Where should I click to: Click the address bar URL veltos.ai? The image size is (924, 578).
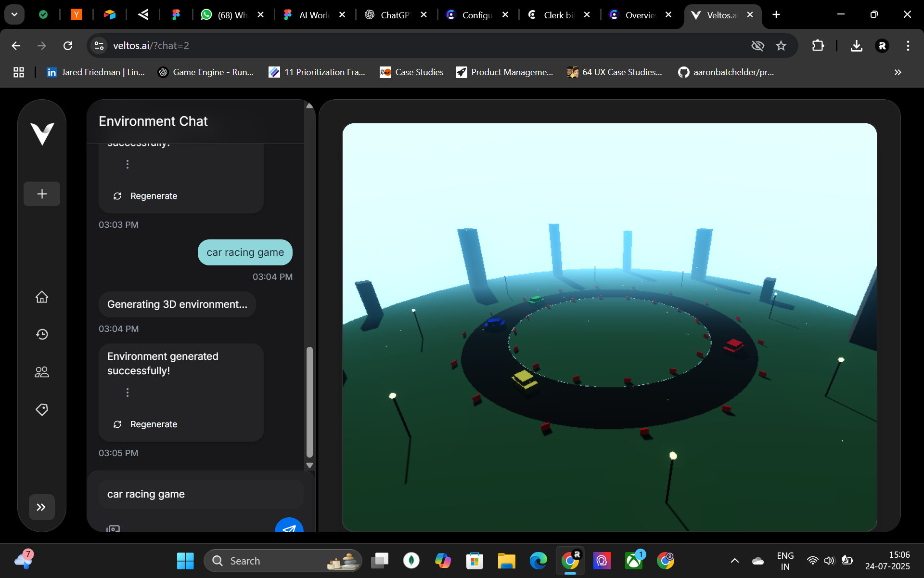(151, 46)
